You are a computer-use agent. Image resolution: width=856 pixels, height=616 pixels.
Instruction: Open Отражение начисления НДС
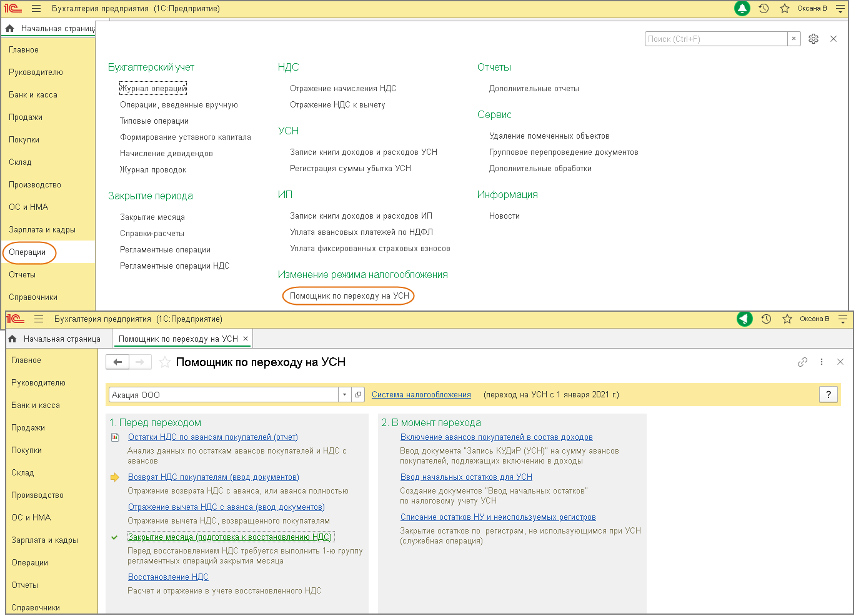(343, 89)
